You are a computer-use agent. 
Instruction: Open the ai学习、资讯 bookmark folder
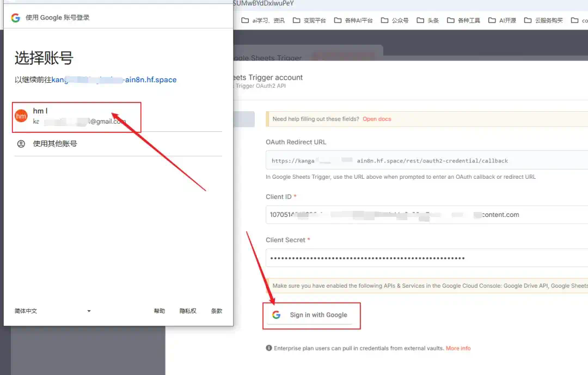[263, 20]
